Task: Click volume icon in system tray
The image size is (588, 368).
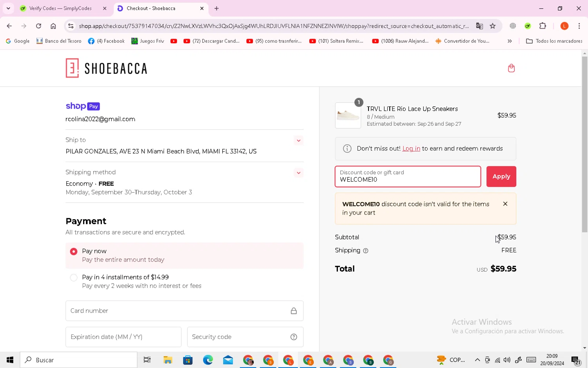Action: (x=507, y=360)
